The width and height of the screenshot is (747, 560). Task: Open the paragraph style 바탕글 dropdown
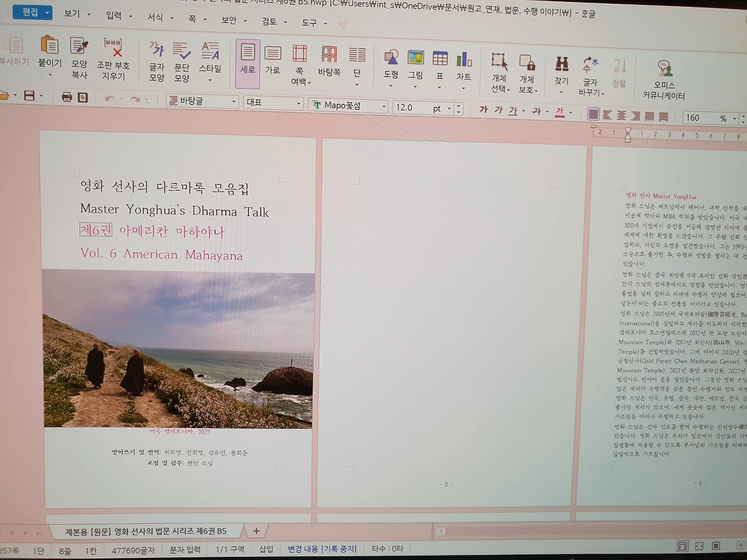click(x=234, y=102)
